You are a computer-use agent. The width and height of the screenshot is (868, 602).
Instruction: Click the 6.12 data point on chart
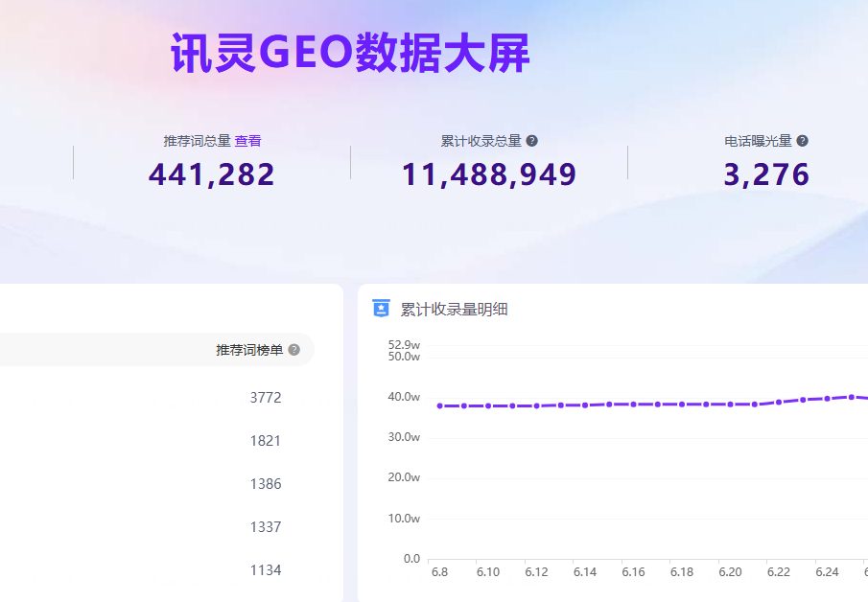pyautogui.click(x=537, y=405)
